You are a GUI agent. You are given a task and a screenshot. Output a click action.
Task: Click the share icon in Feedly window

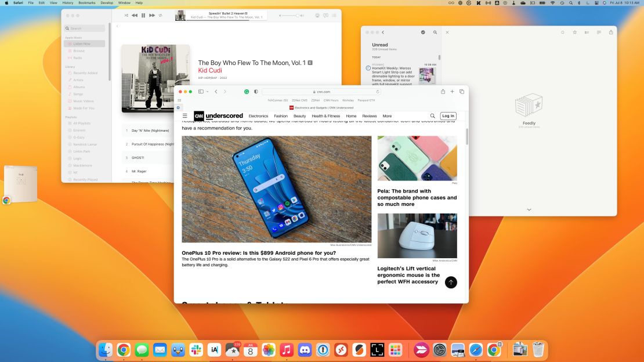point(611,32)
